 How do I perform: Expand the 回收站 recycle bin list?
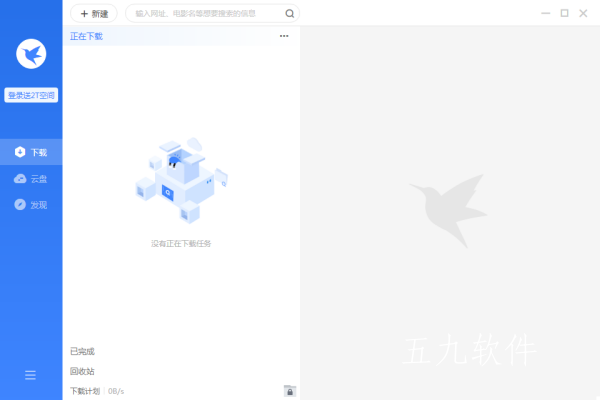pyautogui.click(x=82, y=371)
